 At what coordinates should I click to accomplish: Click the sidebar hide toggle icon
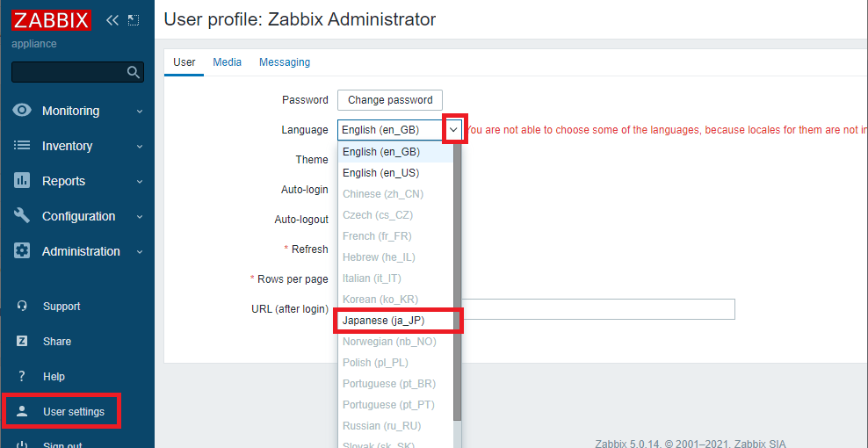(134, 20)
